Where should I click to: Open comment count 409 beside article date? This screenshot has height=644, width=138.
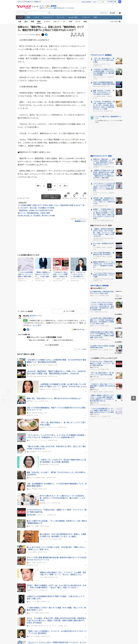pyautogui.click(x=33, y=35)
